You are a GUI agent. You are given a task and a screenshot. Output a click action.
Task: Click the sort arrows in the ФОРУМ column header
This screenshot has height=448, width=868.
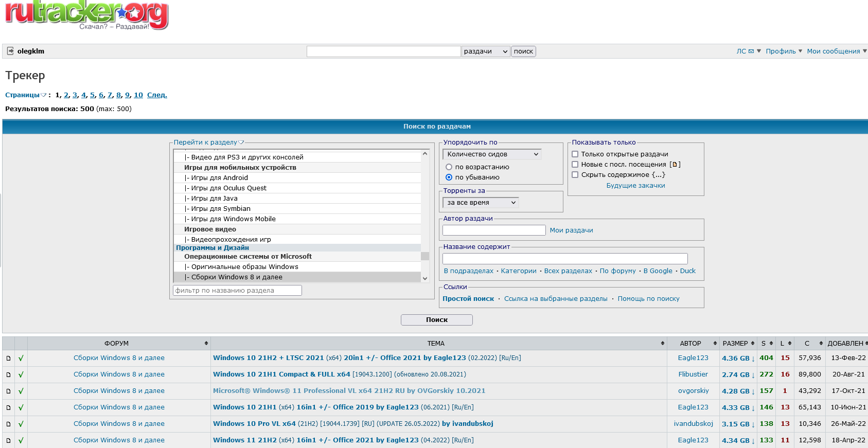(x=206, y=343)
